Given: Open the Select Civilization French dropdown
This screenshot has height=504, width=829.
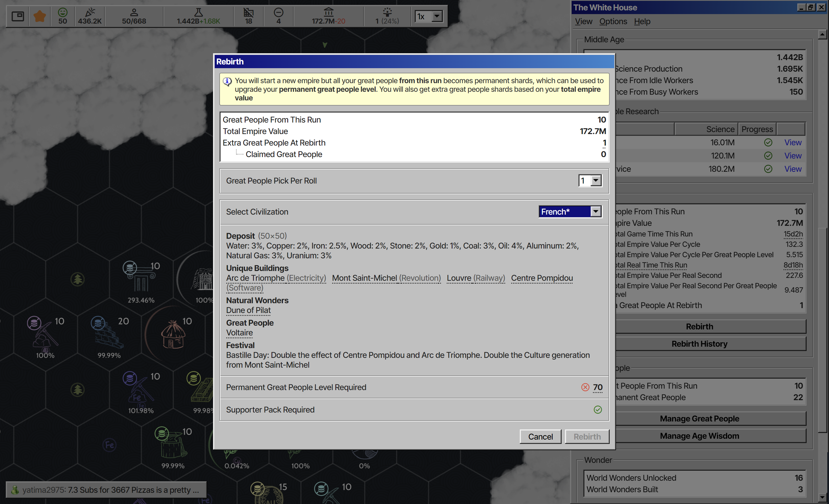Looking at the screenshot, I should pyautogui.click(x=570, y=212).
